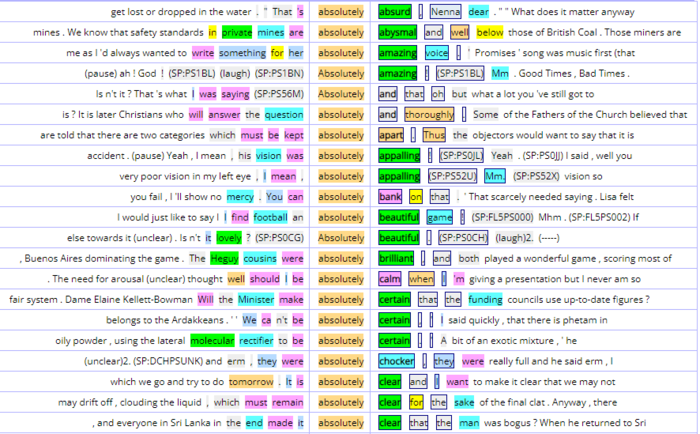This screenshot has height=434, width=700.
Task: Select the speaker code "(SP:PS0CG)"
Action: point(279,238)
